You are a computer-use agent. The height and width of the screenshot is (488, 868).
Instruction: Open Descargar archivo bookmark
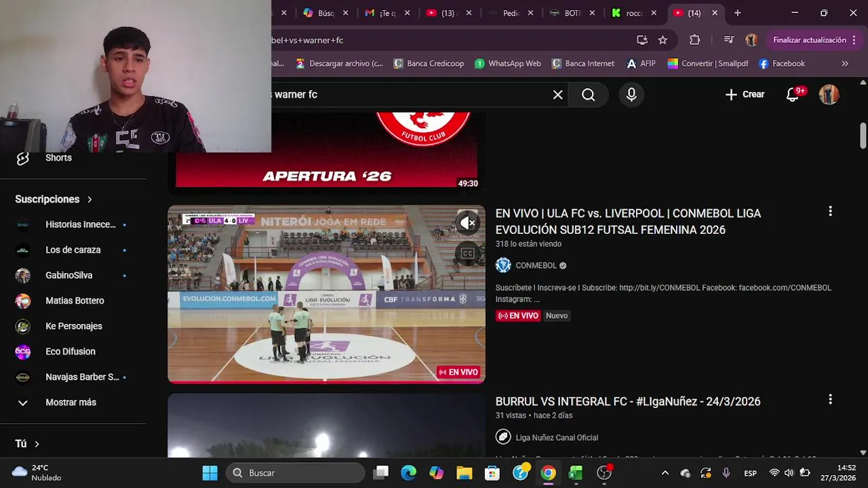click(x=340, y=64)
